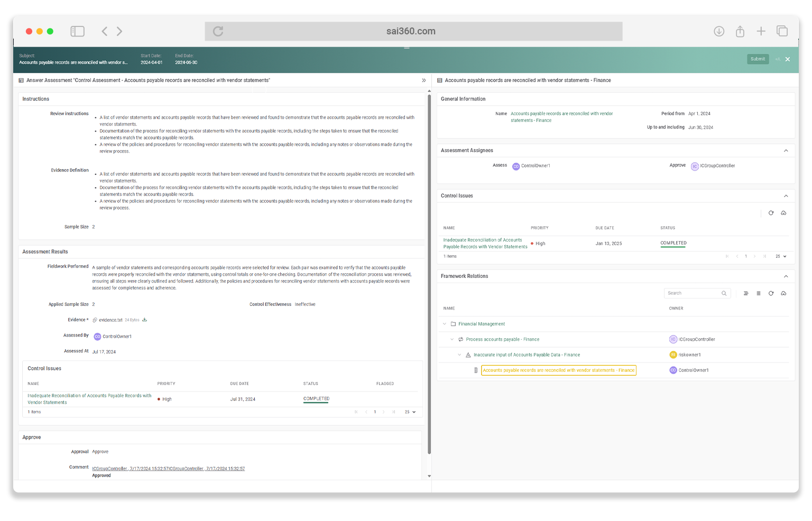The height and width of the screenshot is (521, 812).
Task: Open a new browser tab with plus icon
Action: 761,31
